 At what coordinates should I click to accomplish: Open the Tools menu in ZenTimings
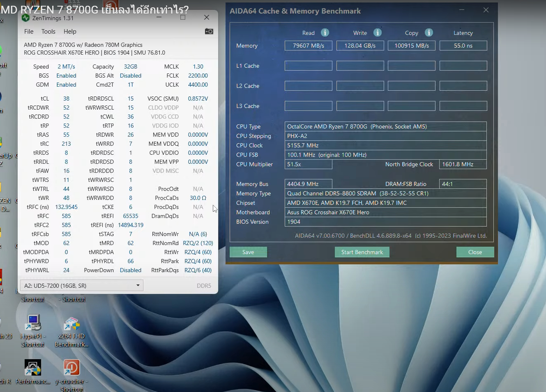point(48,32)
